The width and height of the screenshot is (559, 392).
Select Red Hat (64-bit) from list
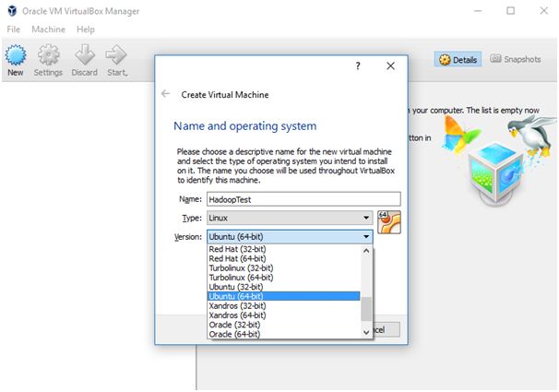point(284,258)
